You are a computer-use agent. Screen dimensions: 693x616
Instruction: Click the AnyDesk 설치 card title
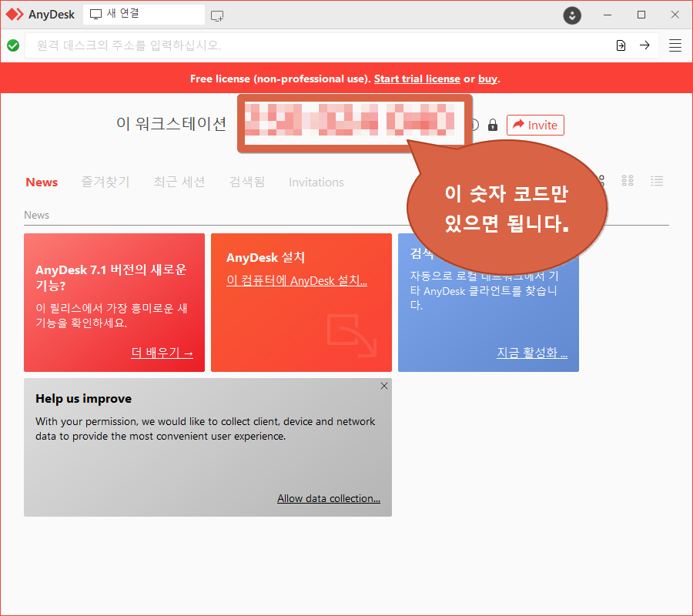266,258
